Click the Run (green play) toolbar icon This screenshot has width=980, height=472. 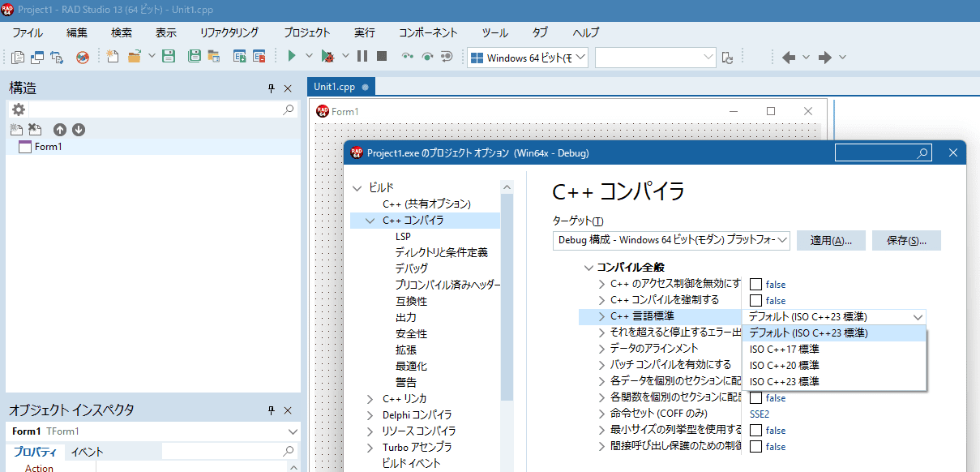[292, 57]
